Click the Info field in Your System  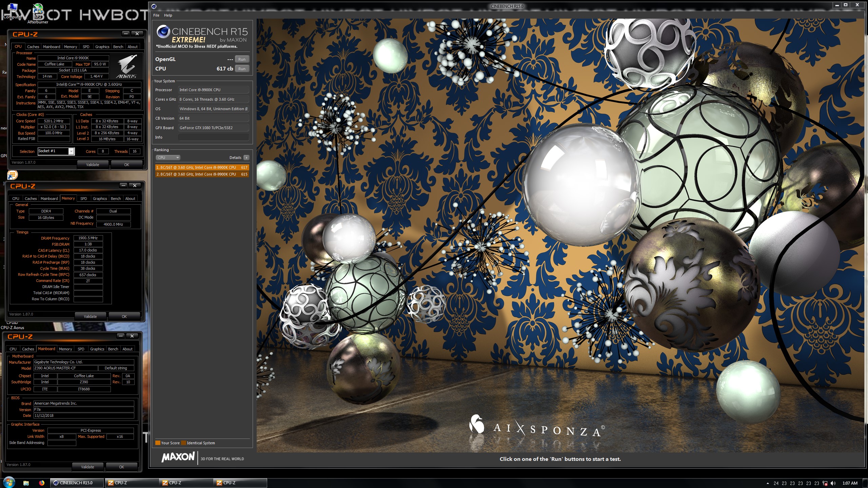click(x=213, y=137)
